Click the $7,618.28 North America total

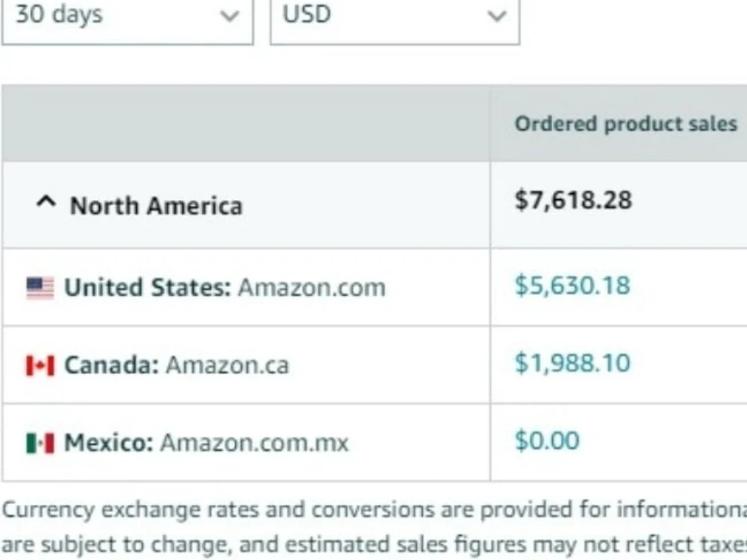[x=574, y=200]
